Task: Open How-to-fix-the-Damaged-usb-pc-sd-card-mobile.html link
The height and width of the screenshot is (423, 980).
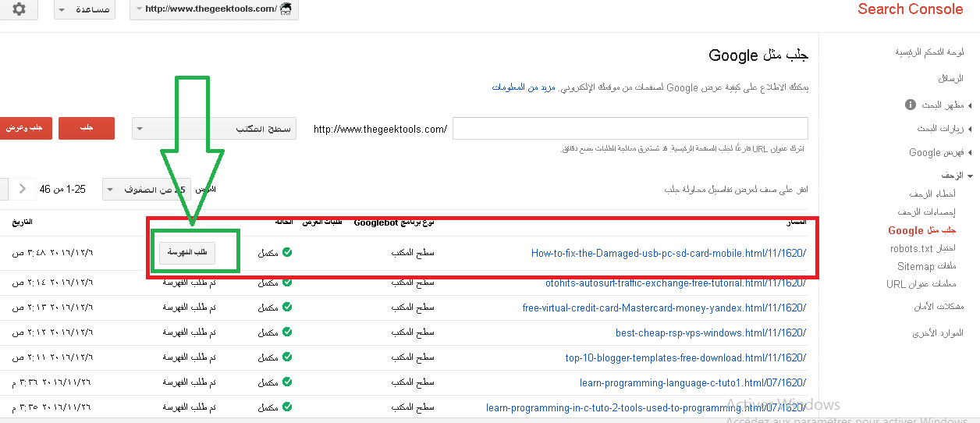Action: pyautogui.click(x=669, y=253)
